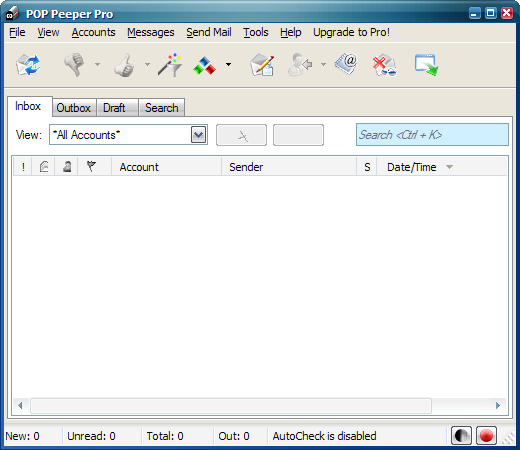The height and width of the screenshot is (450, 520).
Task: Open the thumbs-up icon dropdown arrow
Action: pos(147,64)
